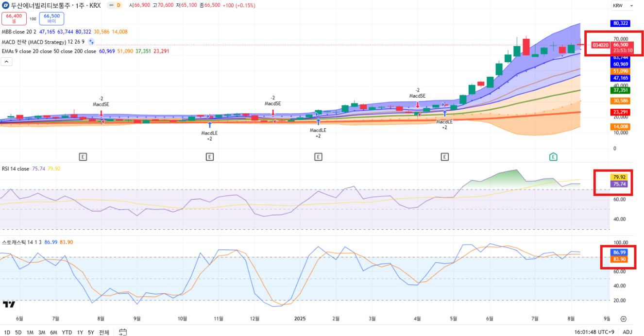Collapse the indicator legend with the chevron

(x=7, y=62)
